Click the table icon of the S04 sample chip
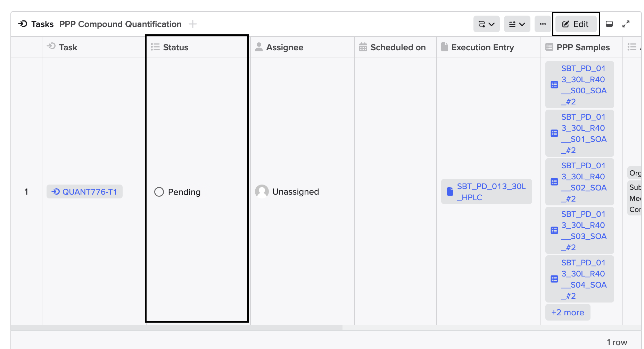Image resolution: width=644 pixels, height=349 pixels. (554, 279)
